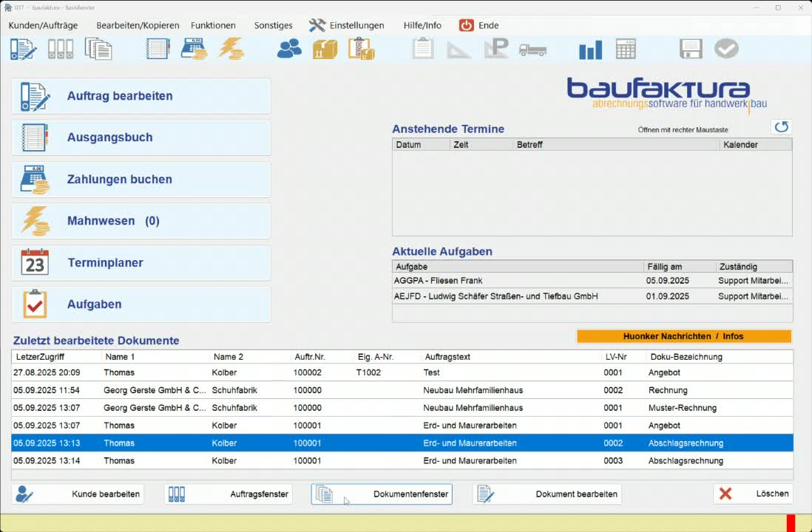Click the grey floppy disk save icon
This screenshot has height=532, width=812.
691,50
